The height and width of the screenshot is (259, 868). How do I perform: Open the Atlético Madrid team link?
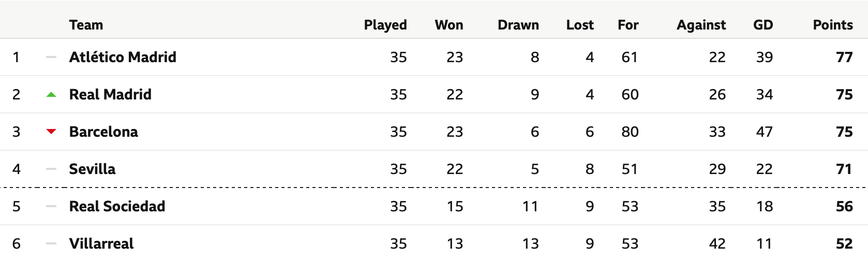click(123, 57)
